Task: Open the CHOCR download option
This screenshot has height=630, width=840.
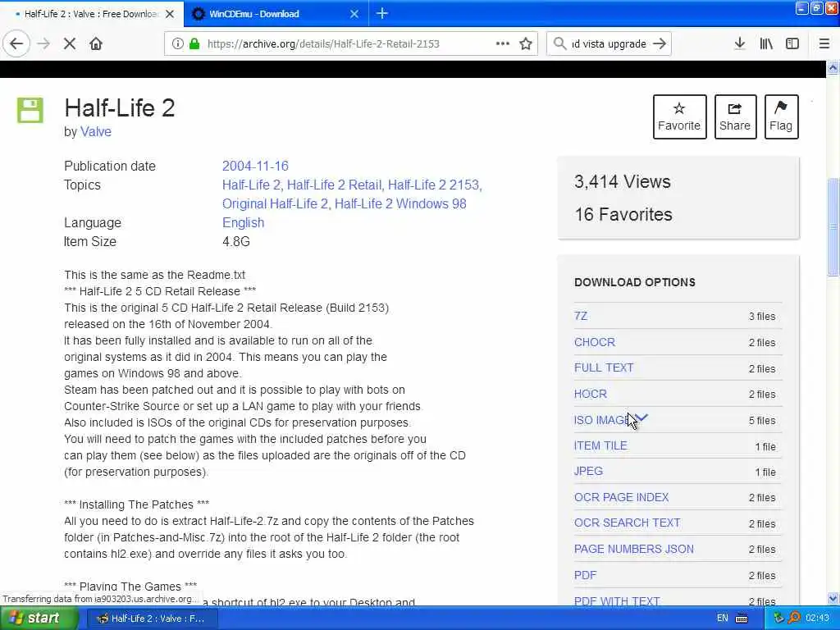Action: point(595,342)
